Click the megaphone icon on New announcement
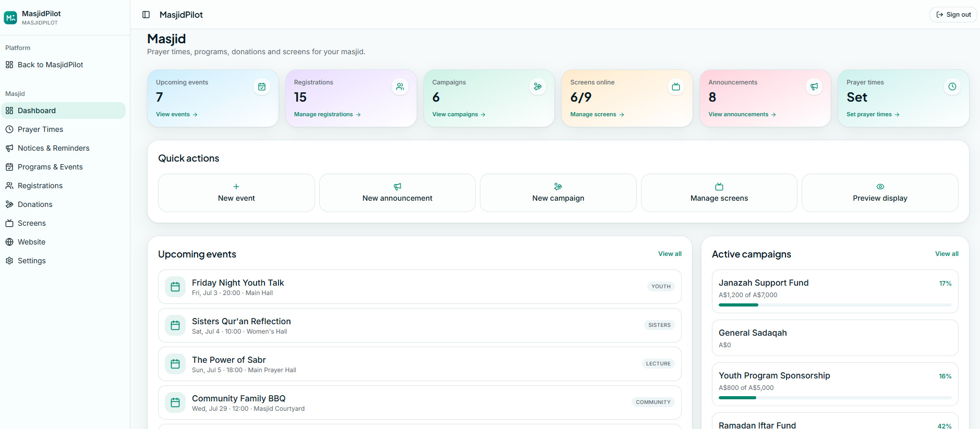The image size is (980, 429). click(x=397, y=187)
